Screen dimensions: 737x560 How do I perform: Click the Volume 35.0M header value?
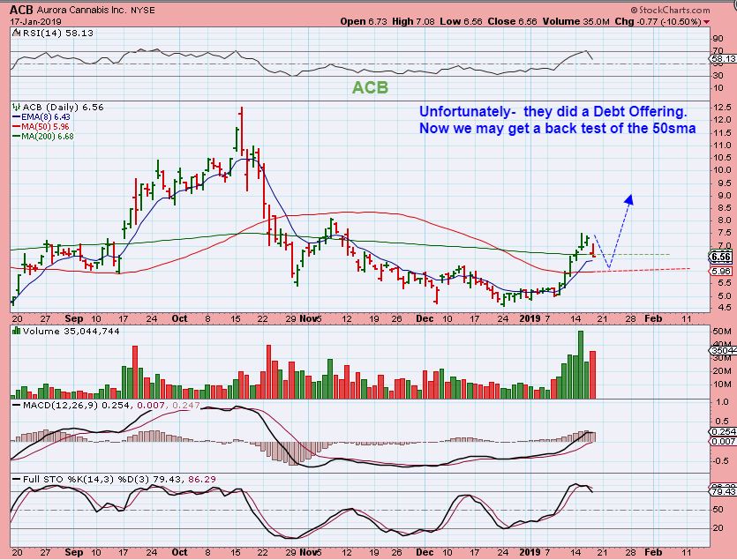click(x=575, y=22)
